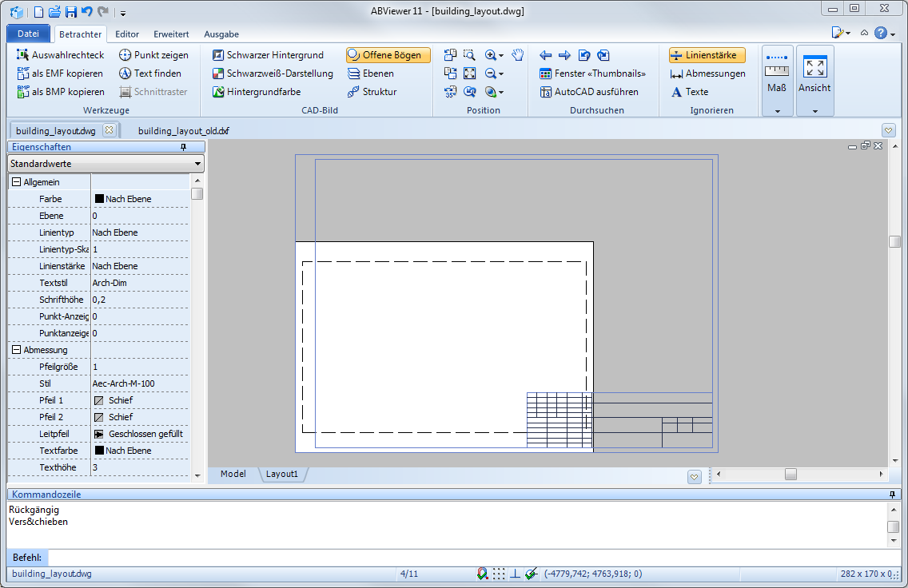Click the fit-to-window icon in Position group
Screen dimensions: 908x588
[470, 73]
